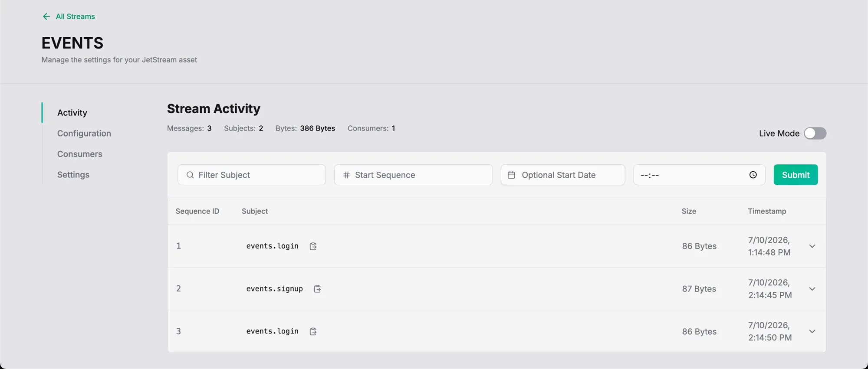Click events.login in sequence 1 row
The height and width of the screenshot is (369, 868).
click(x=272, y=246)
